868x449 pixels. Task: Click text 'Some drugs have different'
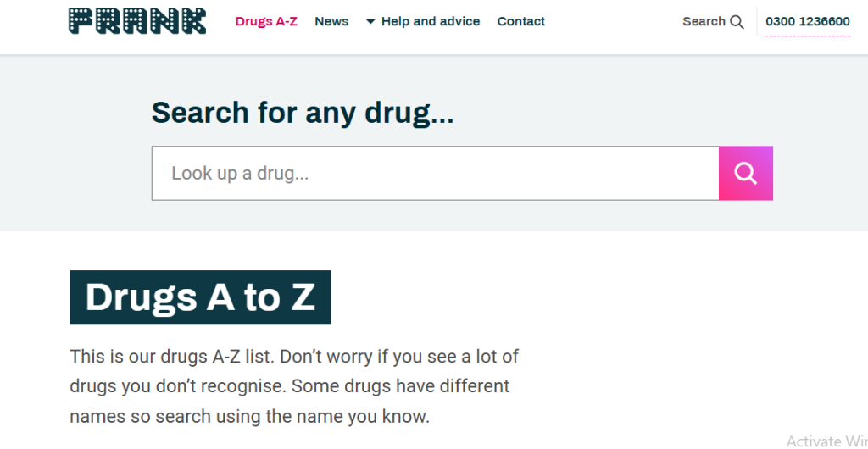[400, 386]
